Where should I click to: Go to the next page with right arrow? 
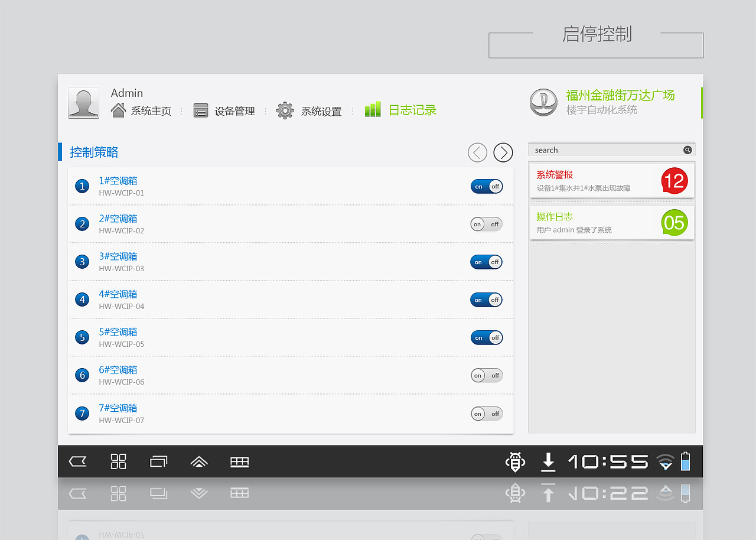coord(503,152)
